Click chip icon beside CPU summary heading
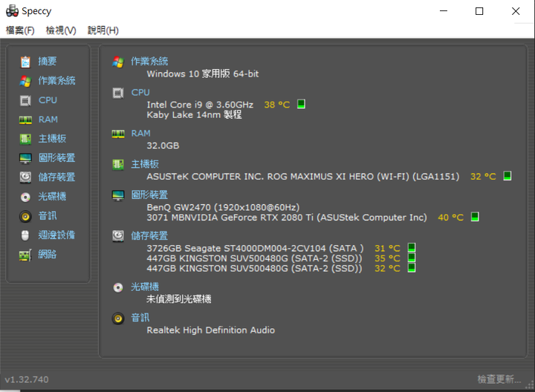Viewport: 535px width, 392px height. pos(118,93)
